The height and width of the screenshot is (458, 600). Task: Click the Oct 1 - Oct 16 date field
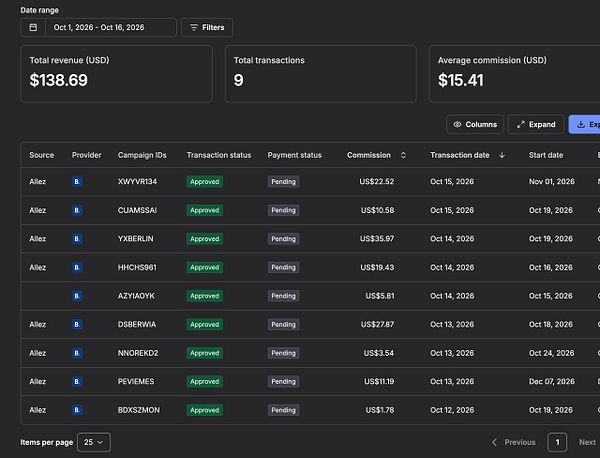coord(111,28)
